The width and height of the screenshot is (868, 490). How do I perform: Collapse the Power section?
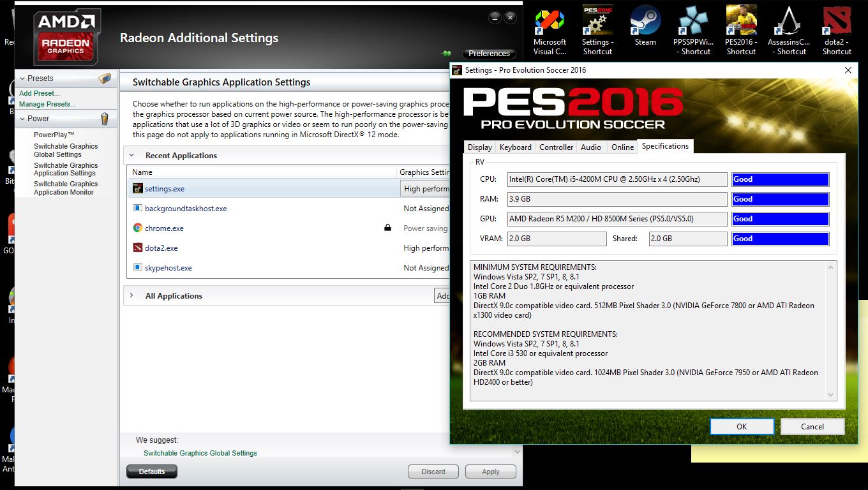click(x=22, y=119)
